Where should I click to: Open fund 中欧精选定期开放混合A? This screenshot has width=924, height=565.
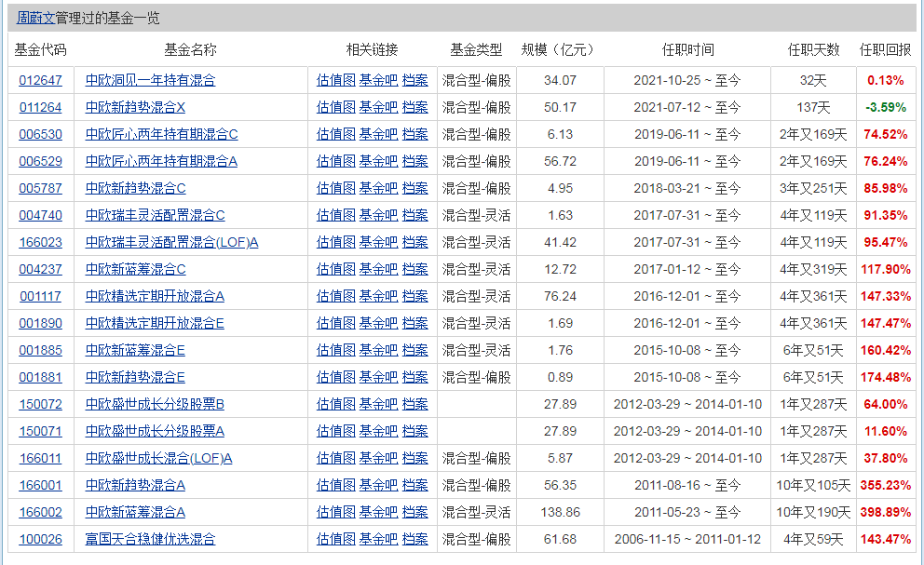pos(155,296)
